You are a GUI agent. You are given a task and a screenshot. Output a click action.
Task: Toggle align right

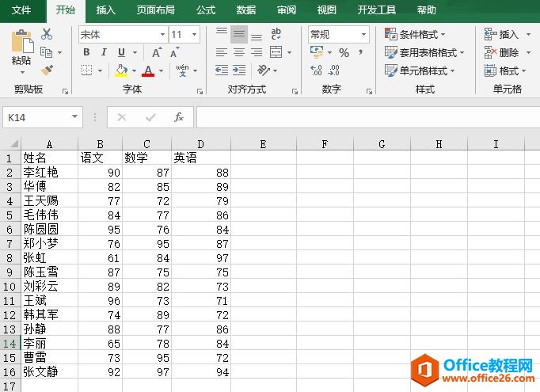click(x=257, y=52)
